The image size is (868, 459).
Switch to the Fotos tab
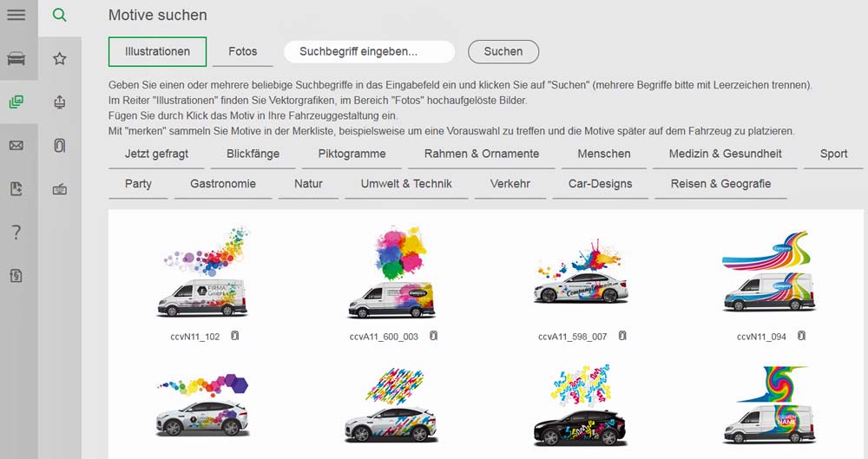tap(242, 51)
